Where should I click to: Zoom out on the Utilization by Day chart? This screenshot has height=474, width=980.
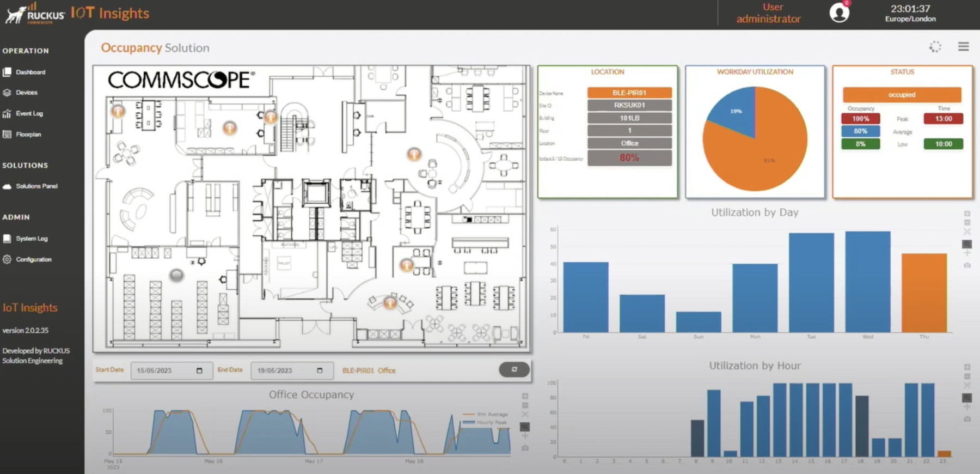point(967,222)
